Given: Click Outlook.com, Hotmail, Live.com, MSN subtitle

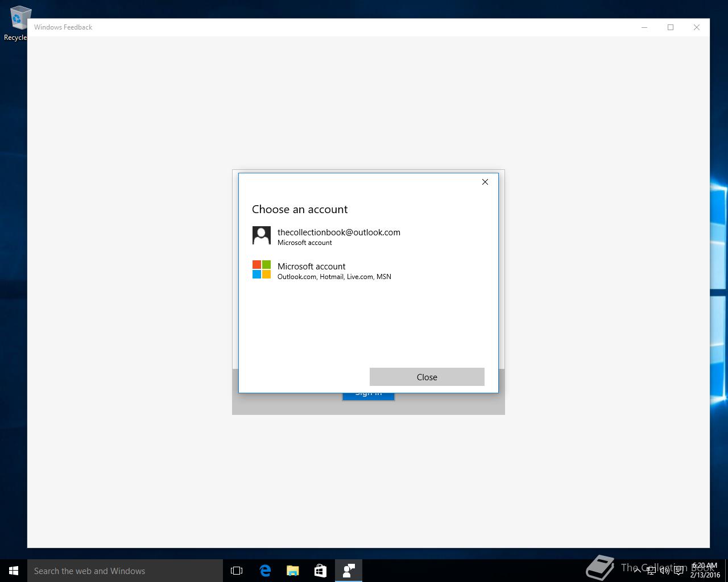Looking at the screenshot, I should (x=334, y=277).
